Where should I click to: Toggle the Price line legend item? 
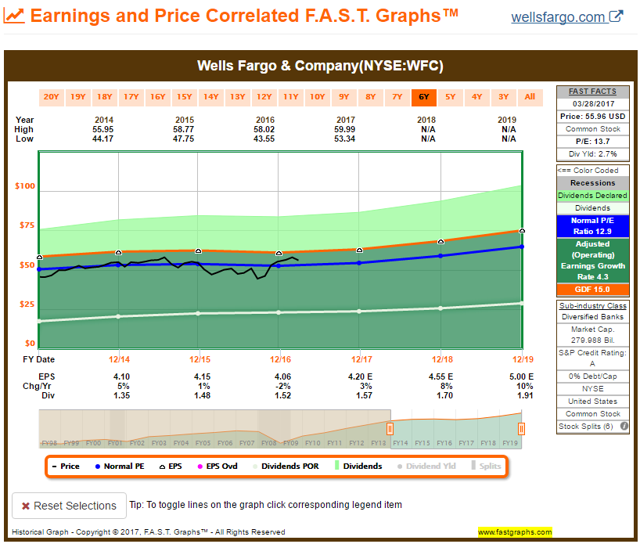66,466
